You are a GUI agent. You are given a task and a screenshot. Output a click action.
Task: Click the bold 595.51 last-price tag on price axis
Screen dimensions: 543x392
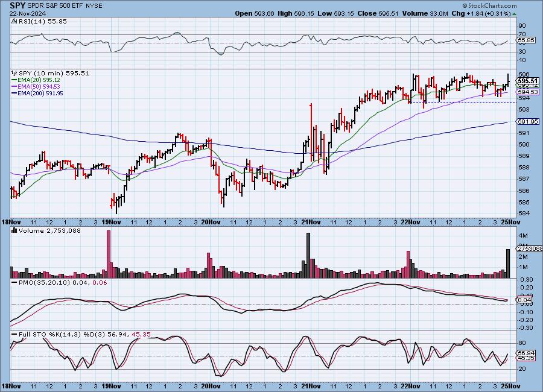(527, 81)
